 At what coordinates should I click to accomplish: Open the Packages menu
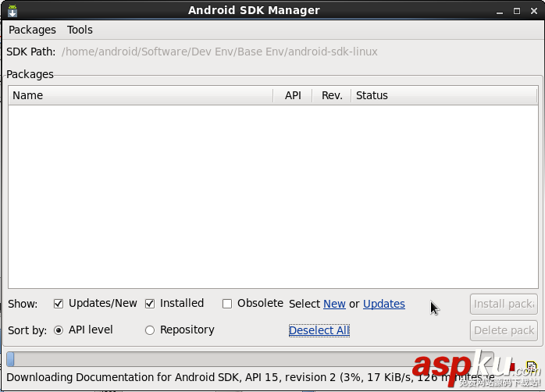(32, 30)
